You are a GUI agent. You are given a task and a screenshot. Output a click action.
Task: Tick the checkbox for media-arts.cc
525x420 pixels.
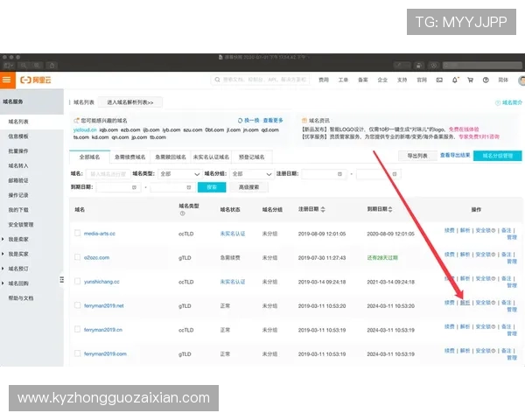pos(77,233)
